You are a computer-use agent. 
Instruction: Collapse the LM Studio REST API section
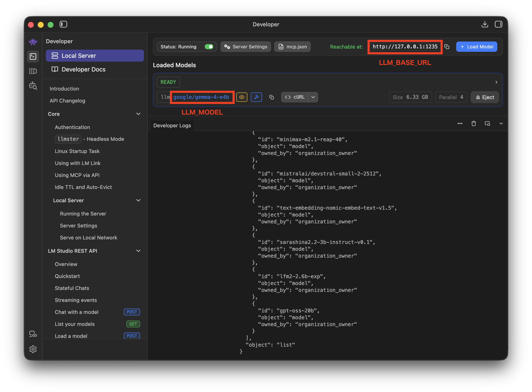138,251
